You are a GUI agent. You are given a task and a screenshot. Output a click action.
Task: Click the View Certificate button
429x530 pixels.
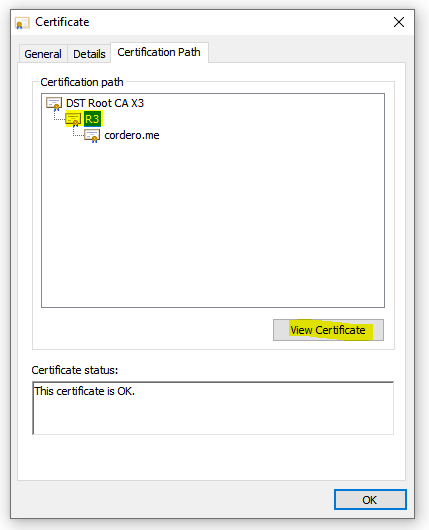coord(328,330)
